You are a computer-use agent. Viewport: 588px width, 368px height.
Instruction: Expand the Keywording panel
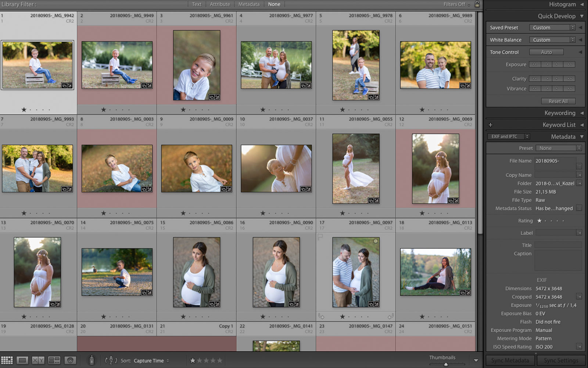point(582,113)
